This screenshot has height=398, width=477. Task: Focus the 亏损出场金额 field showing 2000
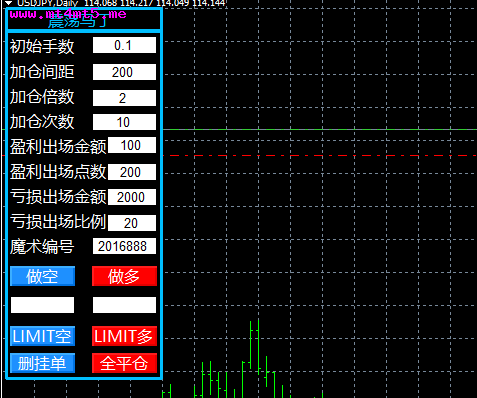pyautogui.click(x=132, y=197)
